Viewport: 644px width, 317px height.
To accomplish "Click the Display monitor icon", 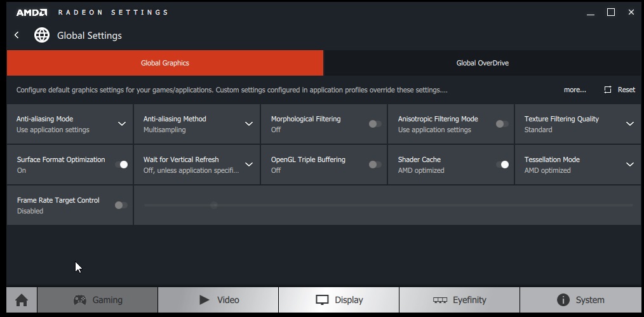I will click(x=322, y=300).
